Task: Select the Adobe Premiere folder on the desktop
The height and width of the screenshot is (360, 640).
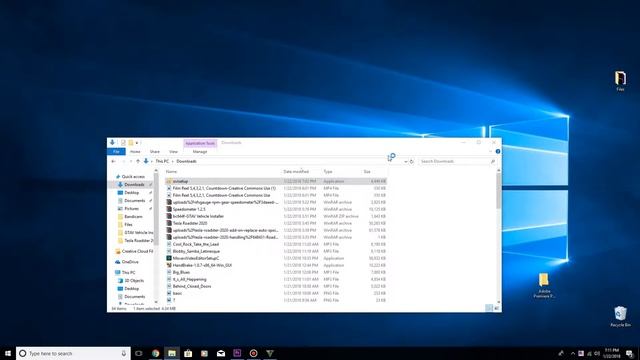Action: [544, 285]
